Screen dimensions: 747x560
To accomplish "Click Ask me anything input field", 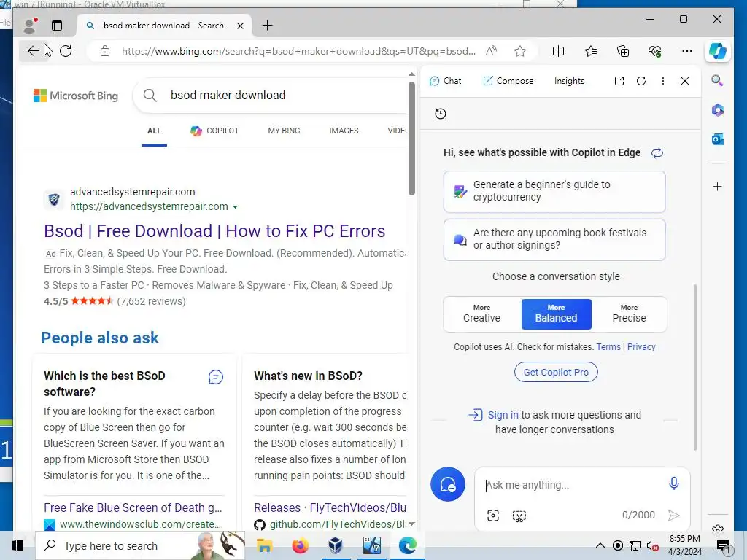I will click(572, 485).
